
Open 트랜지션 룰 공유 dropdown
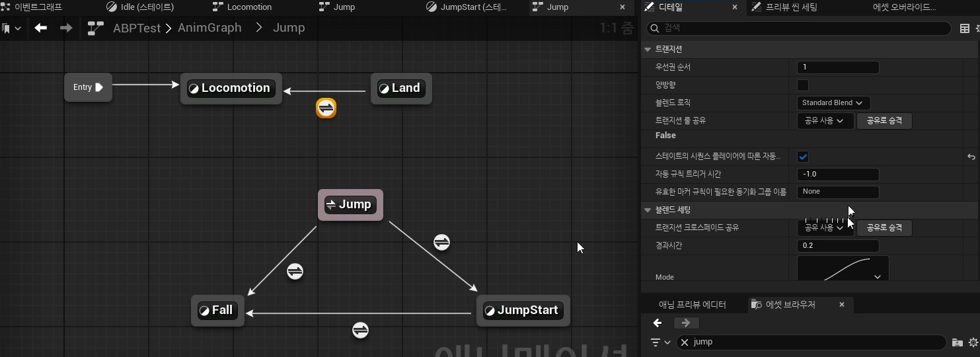coord(825,121)
